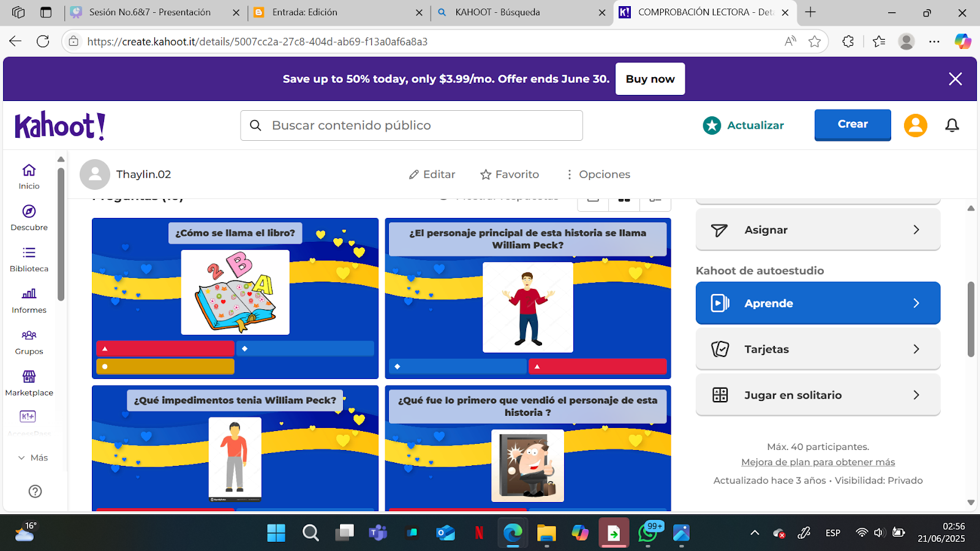Screen dimensions: 980x551
Task: Open browser Settings and more menu
Action: click(934, 41)
